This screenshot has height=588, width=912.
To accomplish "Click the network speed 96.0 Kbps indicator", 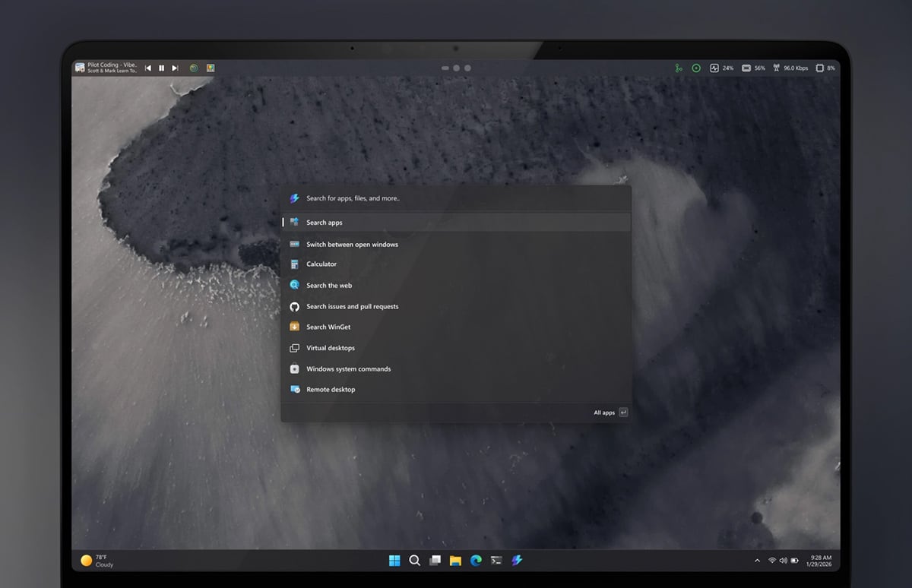I will tap(790, 68).
